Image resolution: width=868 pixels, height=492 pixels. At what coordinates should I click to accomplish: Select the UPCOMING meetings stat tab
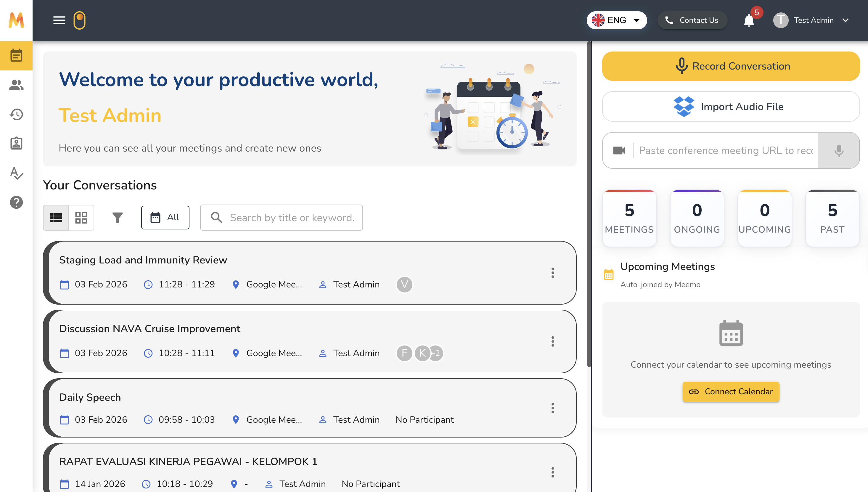point(765,219)
